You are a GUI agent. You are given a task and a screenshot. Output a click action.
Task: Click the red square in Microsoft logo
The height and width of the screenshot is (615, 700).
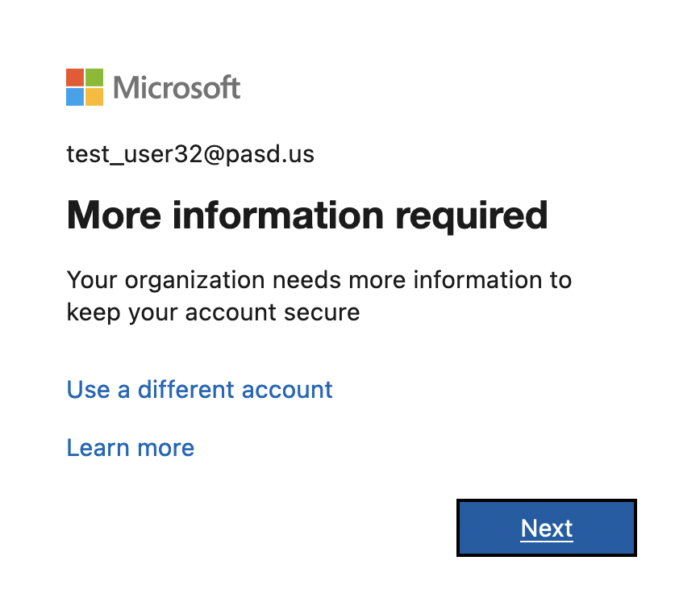pos(75,77)
